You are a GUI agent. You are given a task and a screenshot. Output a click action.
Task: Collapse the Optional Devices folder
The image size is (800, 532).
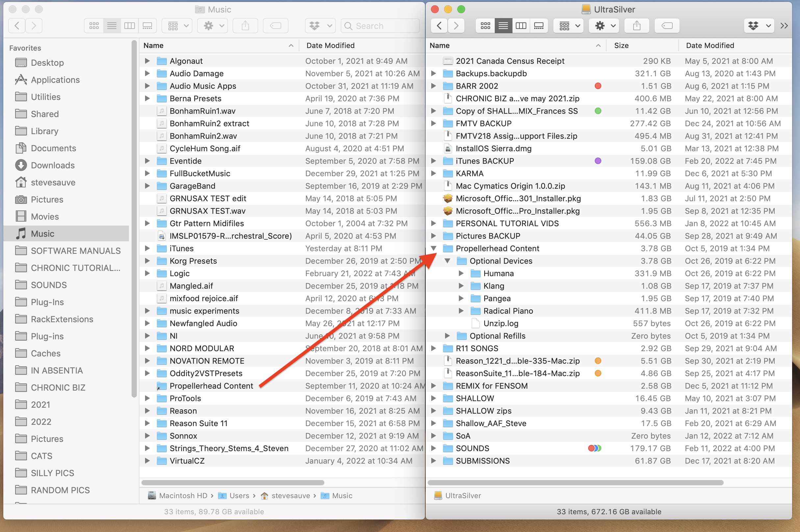tap(447, 261)
